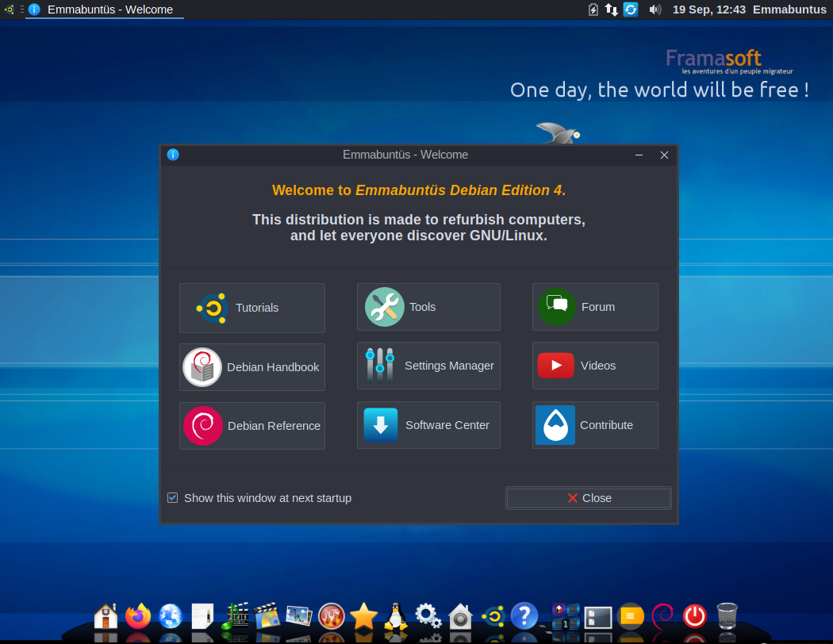Open the Home folder house icon in dock
Image resolution: width=833 pixels, height=644 pixels.
(x=106, y=616)
